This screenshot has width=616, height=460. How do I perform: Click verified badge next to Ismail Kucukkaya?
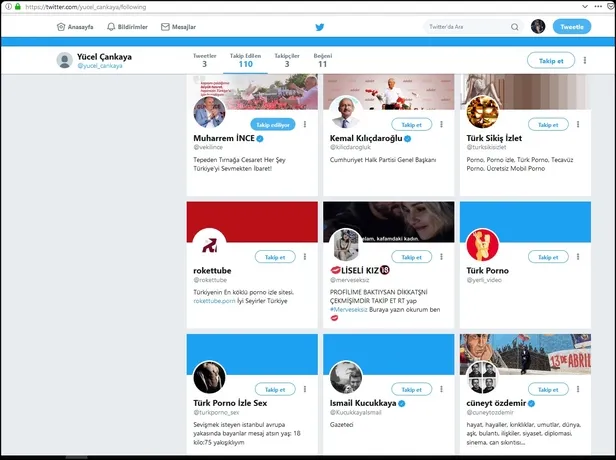402,403
